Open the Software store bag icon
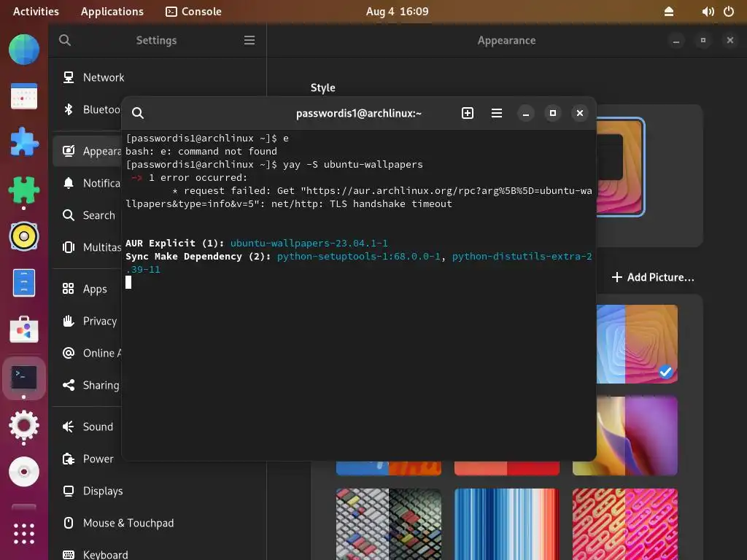 point(24,330)
